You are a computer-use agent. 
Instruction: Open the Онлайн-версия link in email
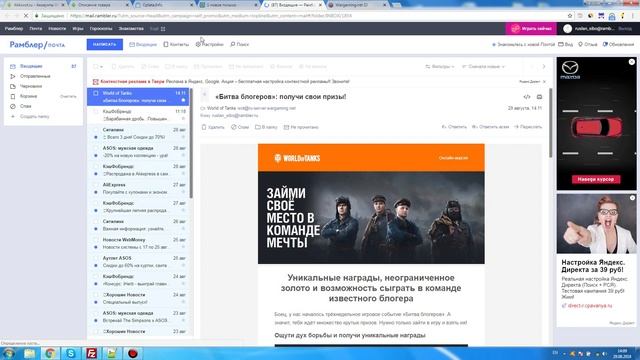click(453, 158)
